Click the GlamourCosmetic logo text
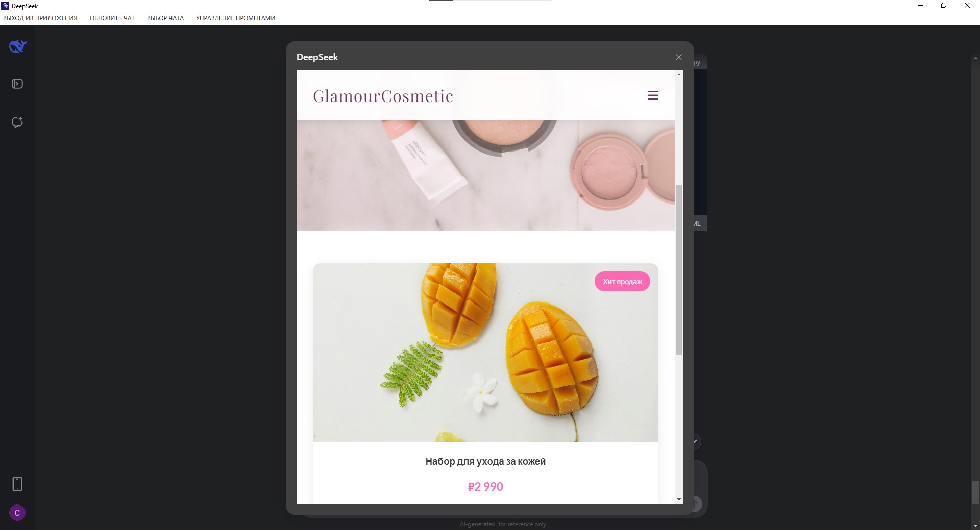 383,96
